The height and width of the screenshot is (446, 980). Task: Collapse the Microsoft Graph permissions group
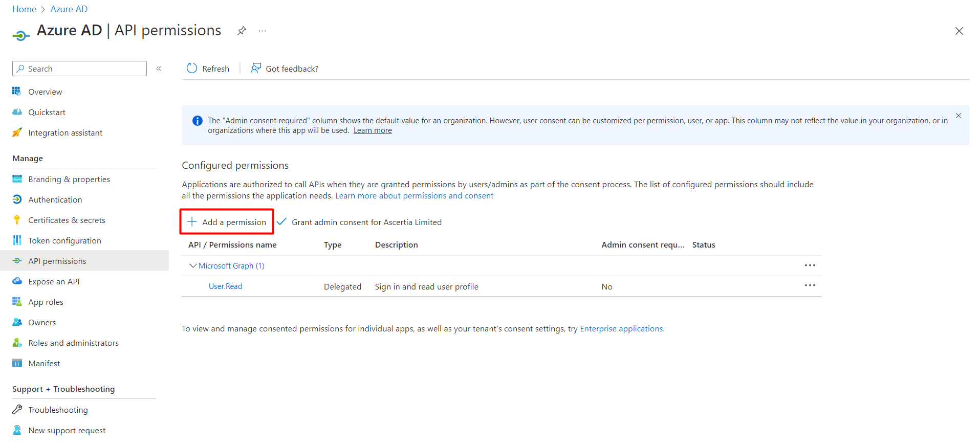(193, 265)
